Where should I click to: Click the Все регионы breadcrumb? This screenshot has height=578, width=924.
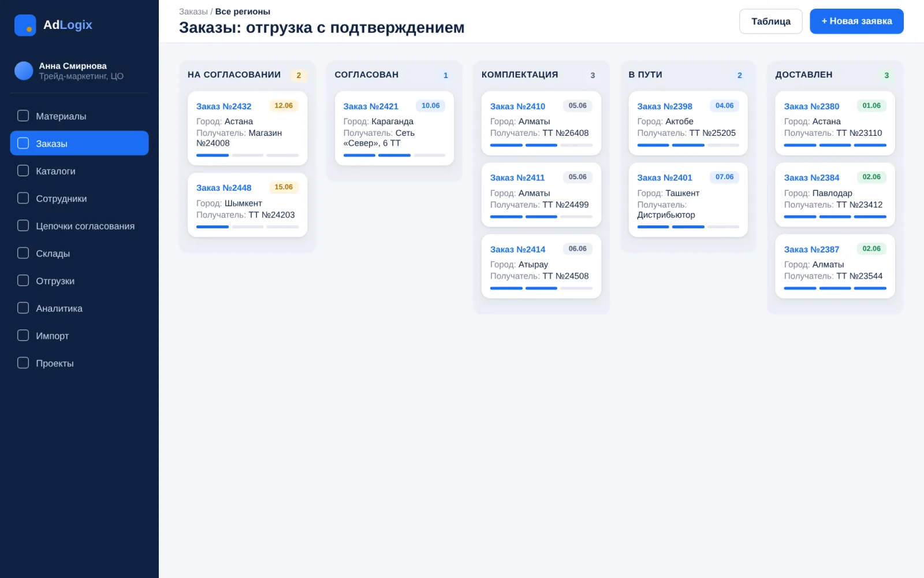(x=243, y=12)
